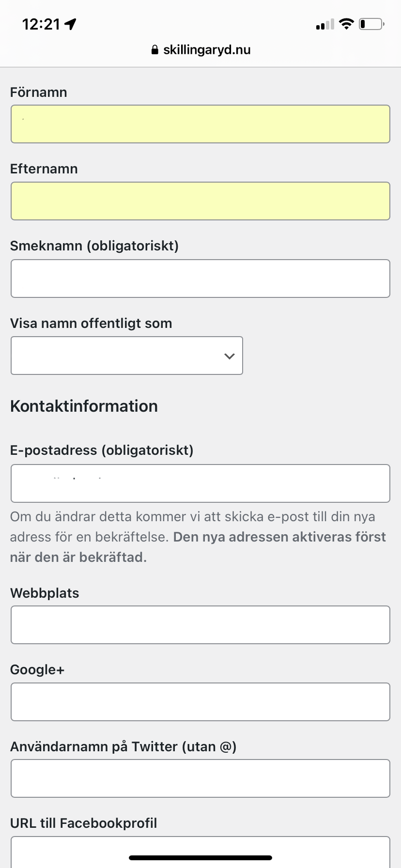Tap the Visa namn offentligt som label

tap(91, 323)
